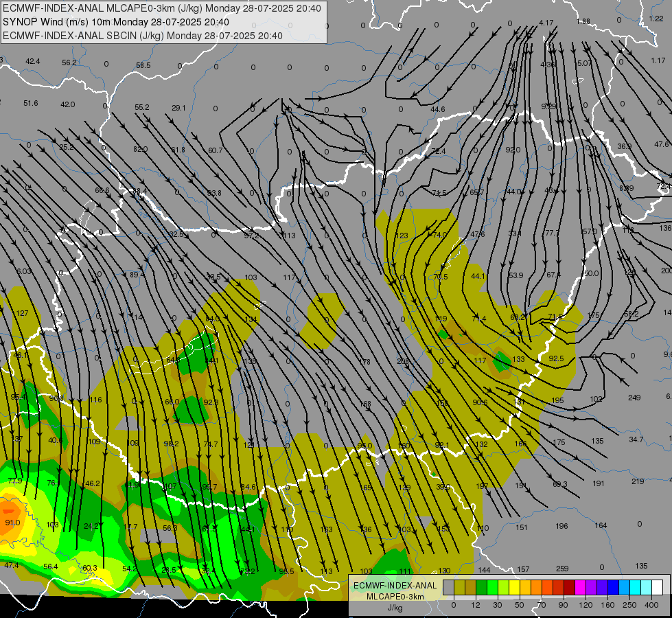Click the 69.3 map value
Viewport: 672px width, 618px height.
(x=559, y=484)
